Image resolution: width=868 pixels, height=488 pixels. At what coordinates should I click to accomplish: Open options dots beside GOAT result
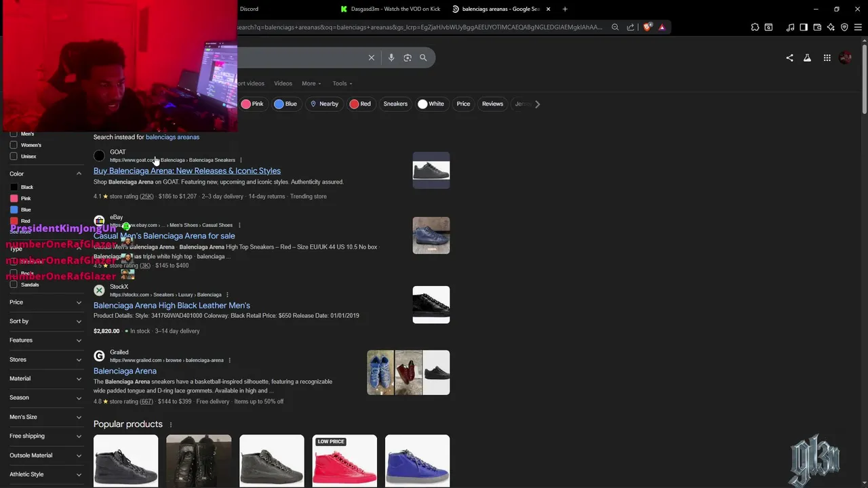(241, 160)
